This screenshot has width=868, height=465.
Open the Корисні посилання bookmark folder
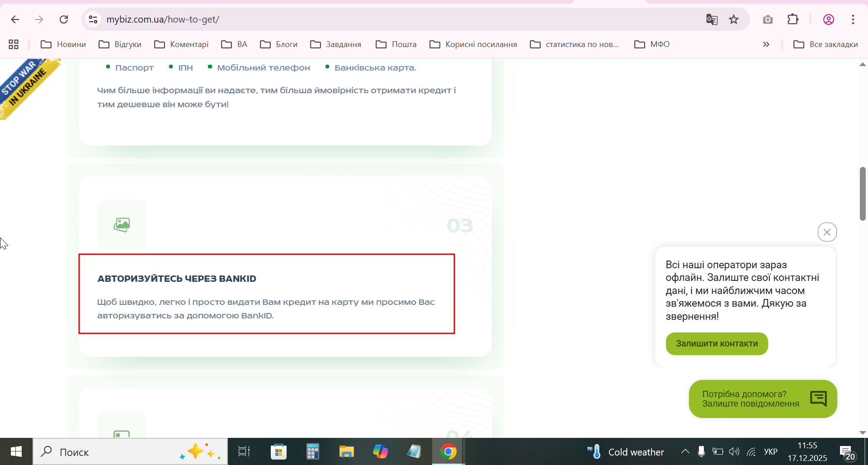pyautogui.click(x=473, y=44)
